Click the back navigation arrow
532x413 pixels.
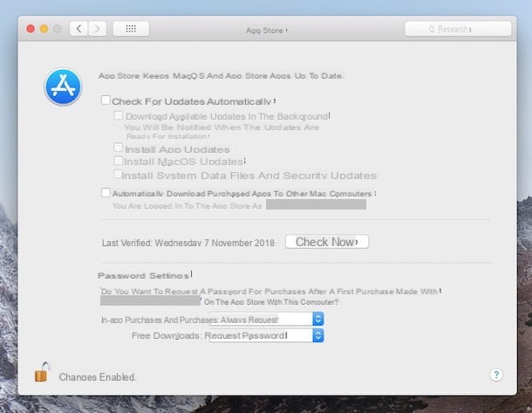tap(78, 29)
